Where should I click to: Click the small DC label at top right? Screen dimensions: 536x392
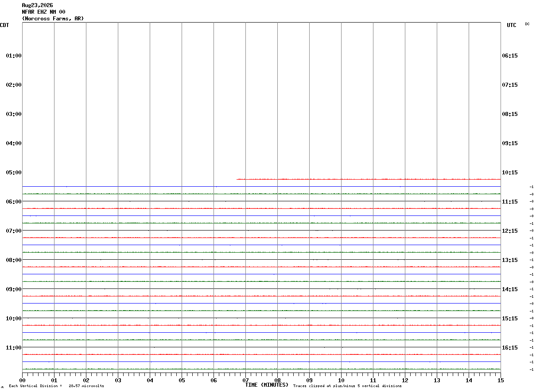(527, 24)
